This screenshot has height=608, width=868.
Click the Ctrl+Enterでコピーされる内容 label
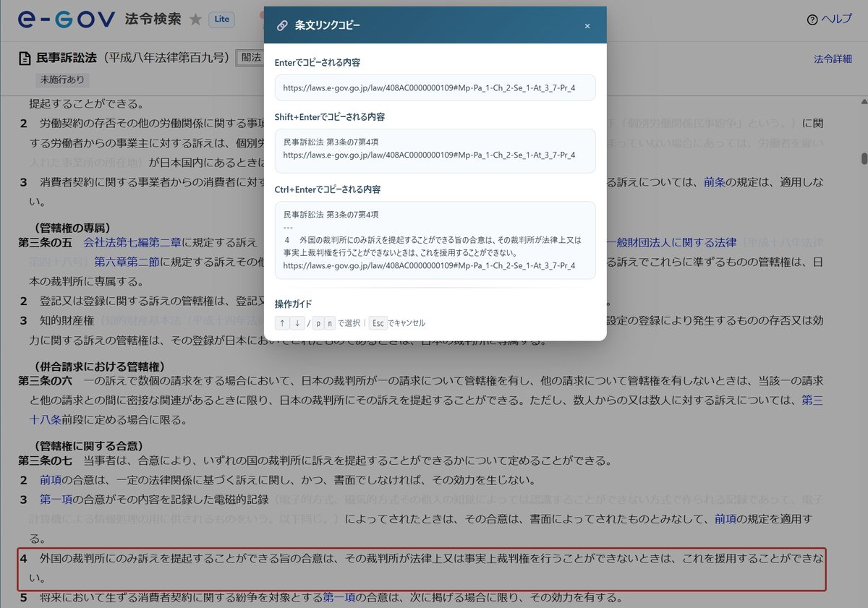(x=328, y=189)
